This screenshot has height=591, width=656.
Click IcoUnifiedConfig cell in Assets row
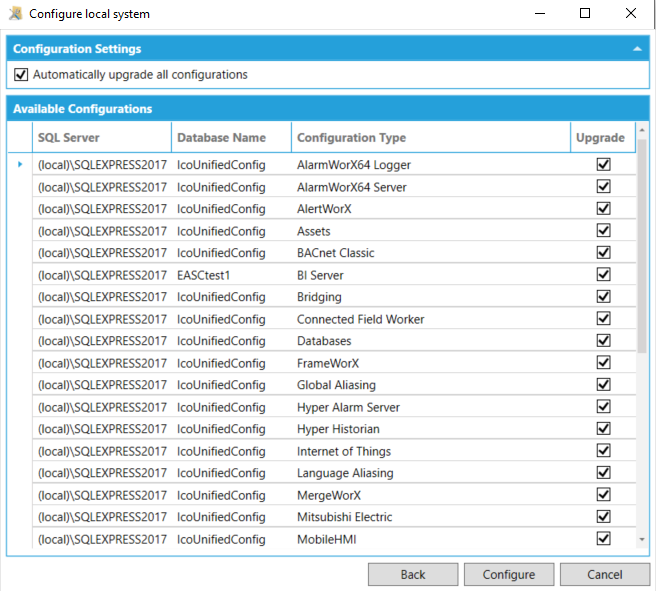pos(231,231)
